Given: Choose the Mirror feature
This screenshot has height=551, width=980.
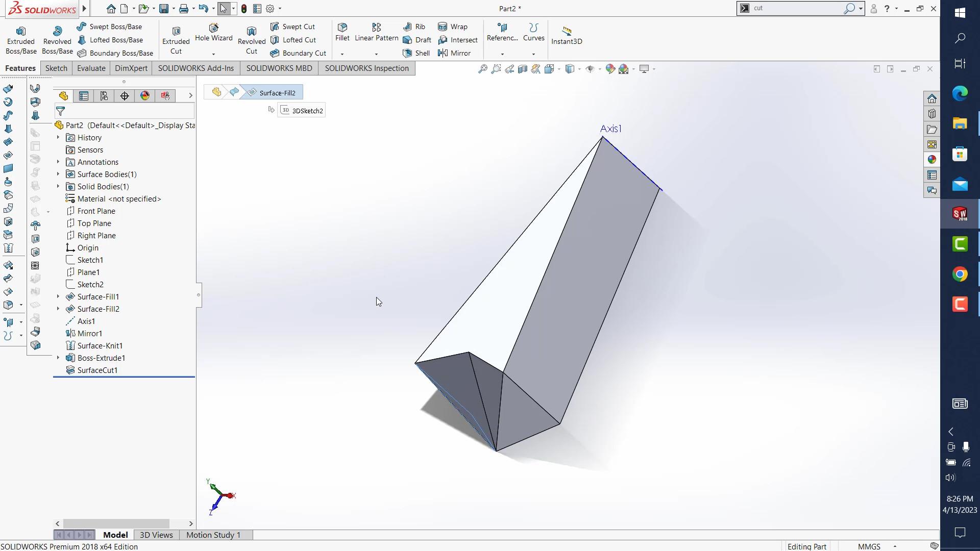Looking at the screenshot, I should 454,53.
